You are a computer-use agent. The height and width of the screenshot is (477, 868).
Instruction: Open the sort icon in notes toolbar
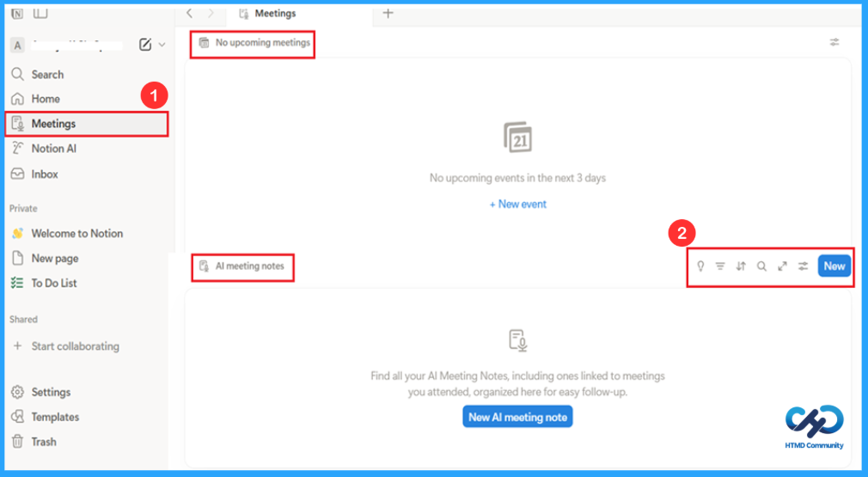coord(741,266)
